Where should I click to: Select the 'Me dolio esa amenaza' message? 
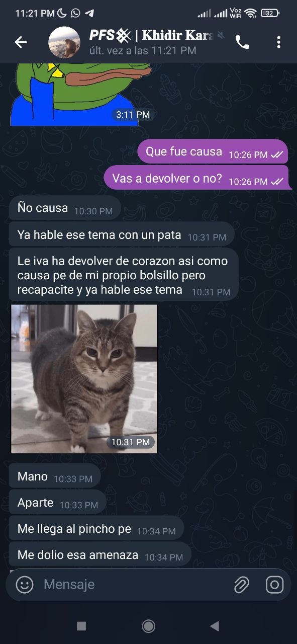(x=100, y=555)
